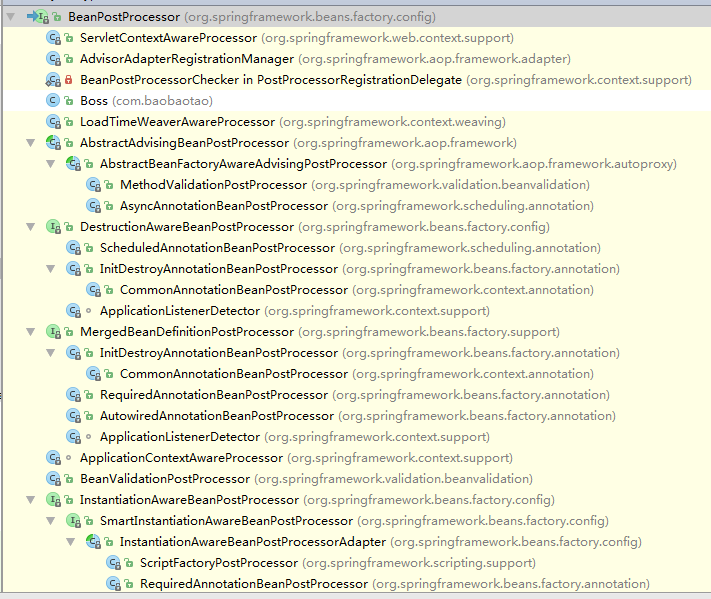The height and width of the screenshot is (599, 711).
Task: Select BeanPostProcessor root tree row
Action: click(x=356, y=17)
